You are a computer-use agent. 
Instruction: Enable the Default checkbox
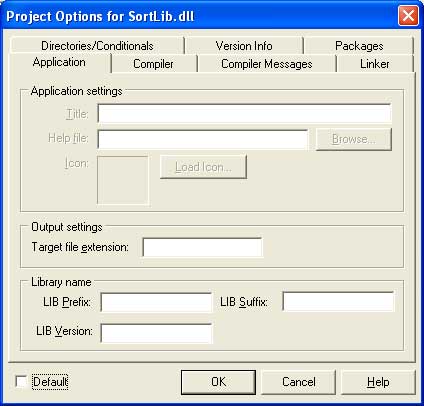(21, 382)
